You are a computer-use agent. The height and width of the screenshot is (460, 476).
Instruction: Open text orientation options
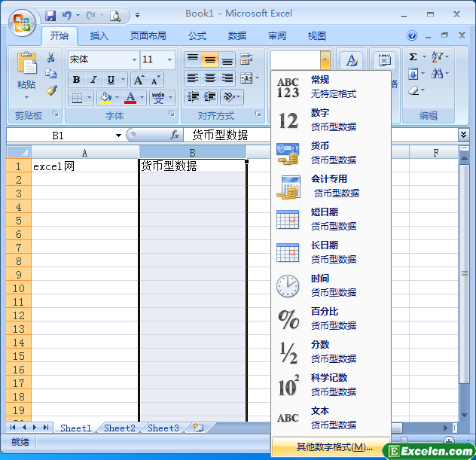[232, 97]
